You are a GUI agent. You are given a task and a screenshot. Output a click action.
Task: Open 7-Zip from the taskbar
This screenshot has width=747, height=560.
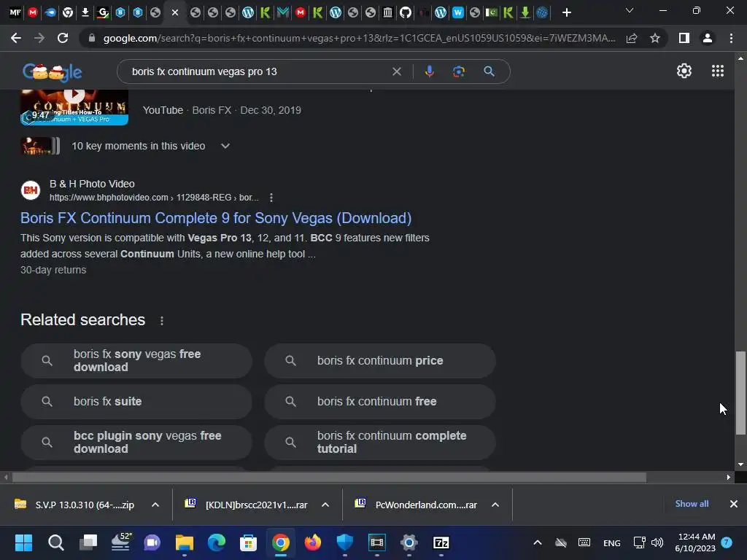[441, 542]
